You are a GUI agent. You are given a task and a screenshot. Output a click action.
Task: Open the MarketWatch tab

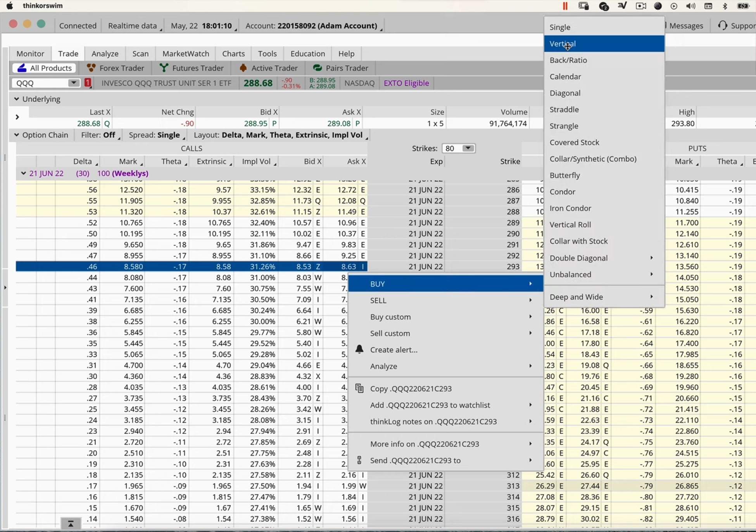[x=185, y=54]
